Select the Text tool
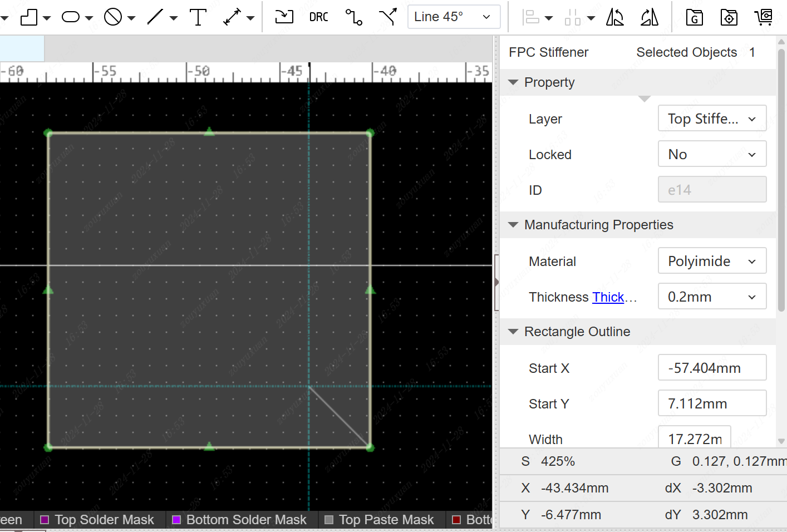Image resolution: width=787 pixels, height=532 pixels. click(198, 17)
